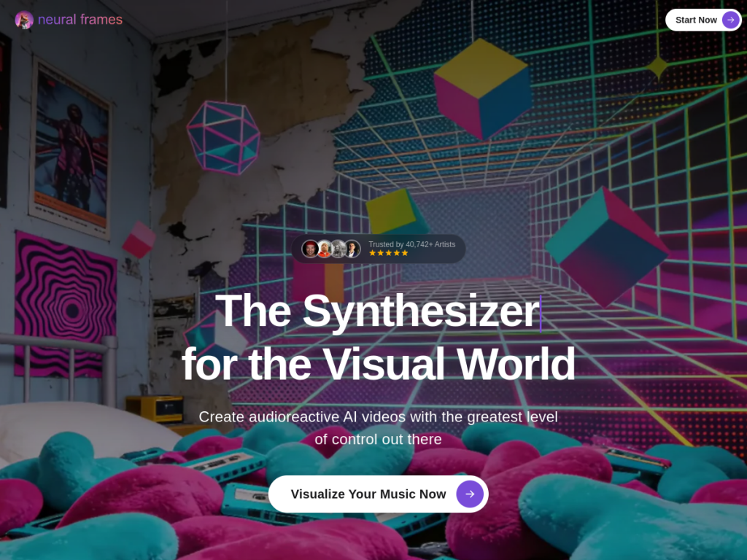
Task: Open the neural frames home link text
Action: coord(80,20)
